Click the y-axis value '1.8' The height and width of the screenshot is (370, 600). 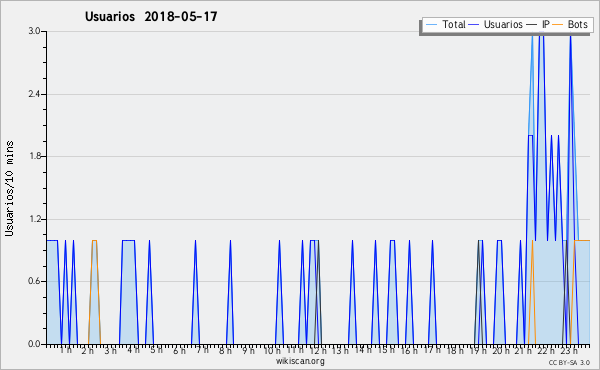pos(34,156)
